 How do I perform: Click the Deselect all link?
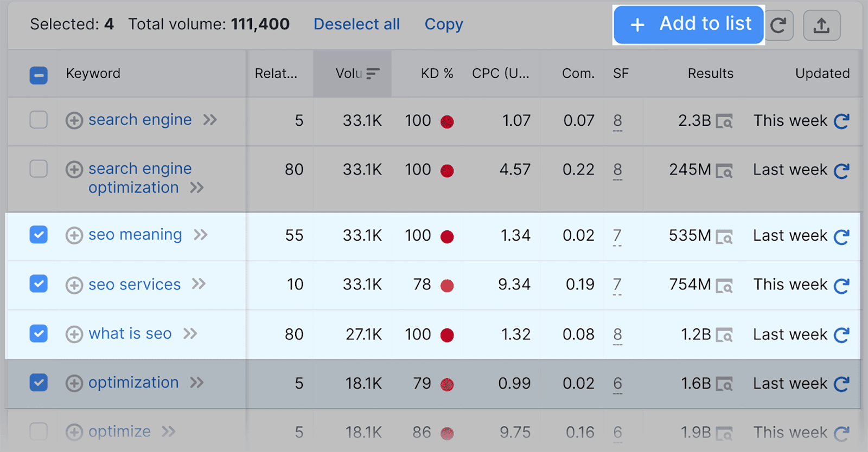point(356,24)
